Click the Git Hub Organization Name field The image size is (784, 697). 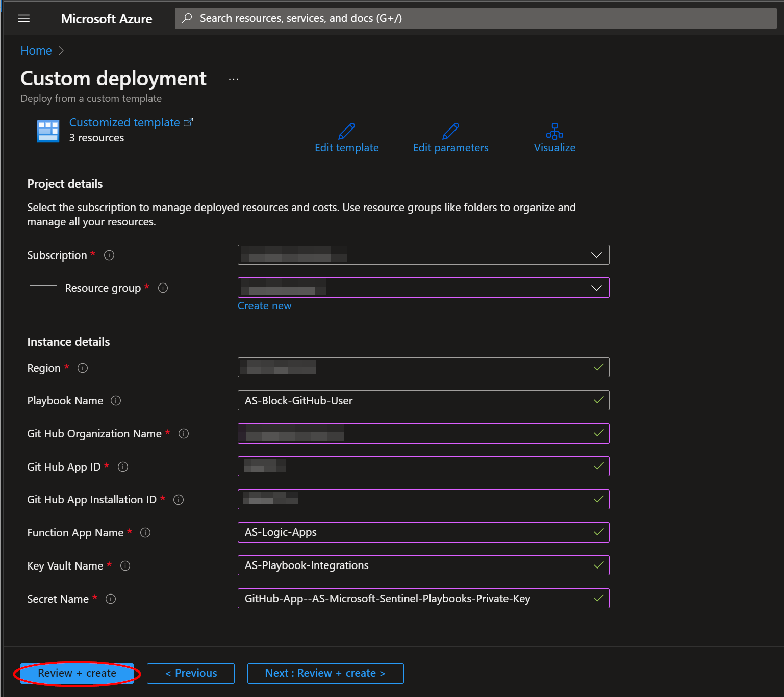(423, 433)
